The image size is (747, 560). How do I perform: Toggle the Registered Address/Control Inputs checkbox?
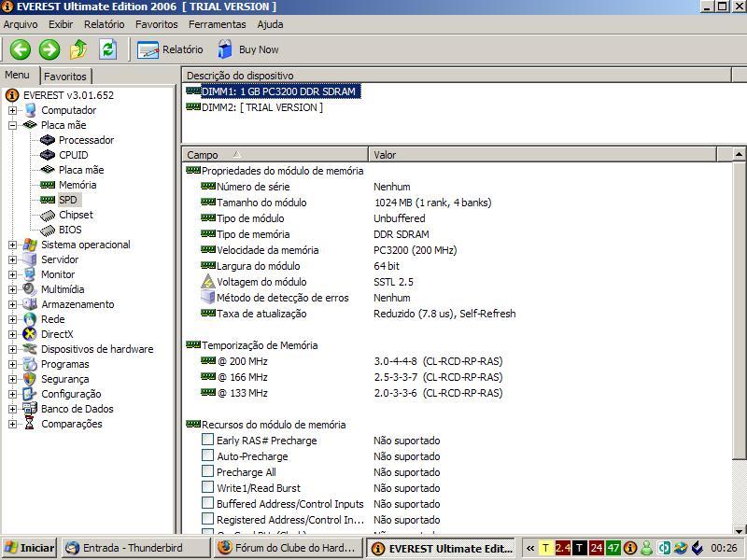[x=207, y=519]
